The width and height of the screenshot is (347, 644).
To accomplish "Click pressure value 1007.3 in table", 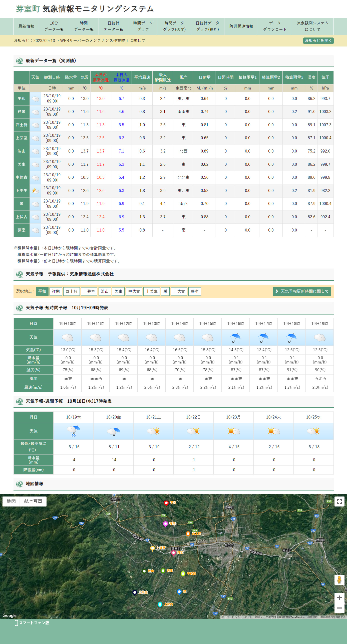I will [325, 125].
